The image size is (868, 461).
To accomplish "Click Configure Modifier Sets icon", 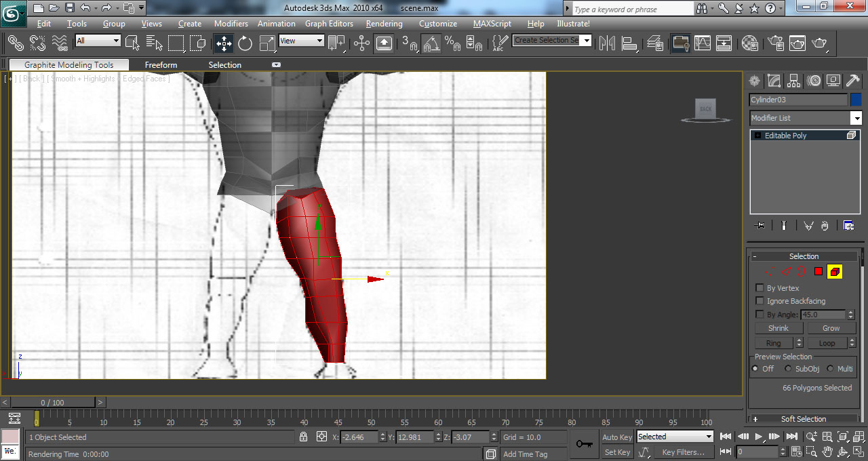I will pos(848,225).
